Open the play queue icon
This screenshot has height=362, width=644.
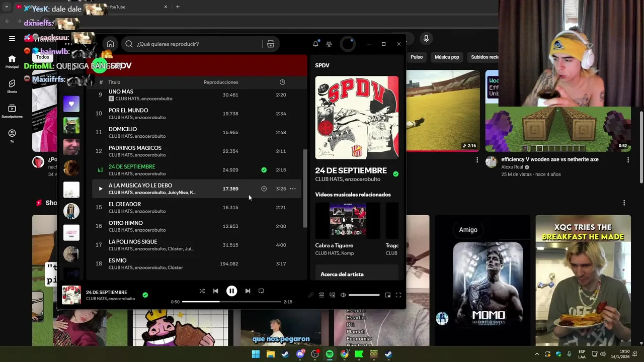tap(321, 295)
